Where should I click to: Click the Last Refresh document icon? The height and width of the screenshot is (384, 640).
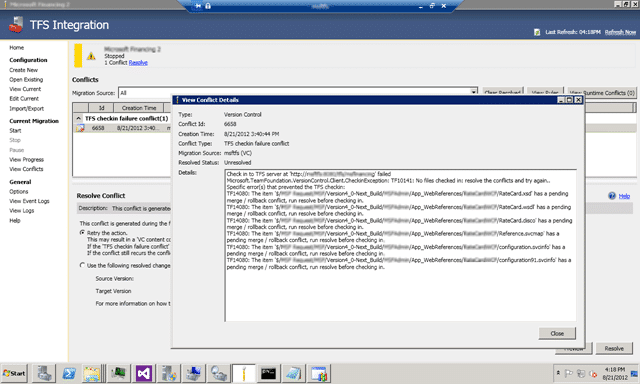click(537, 32)
